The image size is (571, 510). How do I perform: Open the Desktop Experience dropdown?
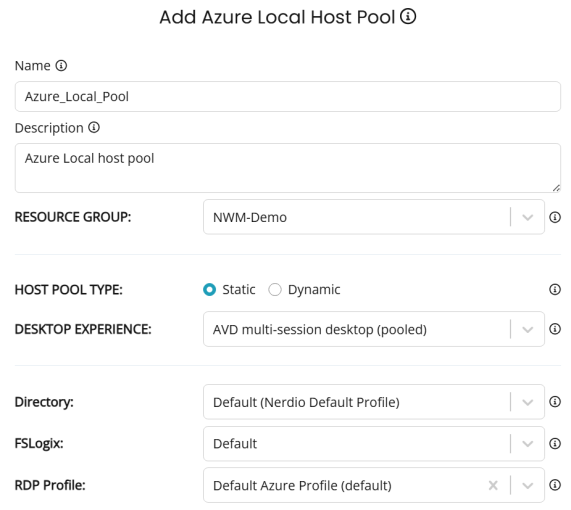(x=527, y=329)
